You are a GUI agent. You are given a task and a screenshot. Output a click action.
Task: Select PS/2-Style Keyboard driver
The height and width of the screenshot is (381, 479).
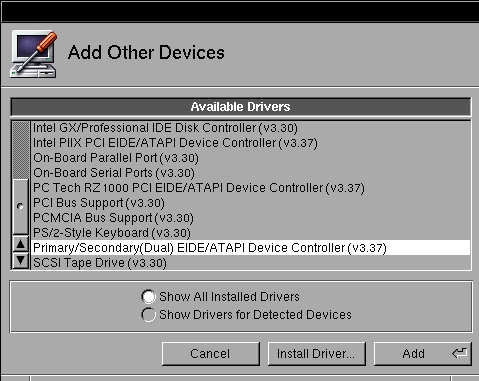coord(251,233)
